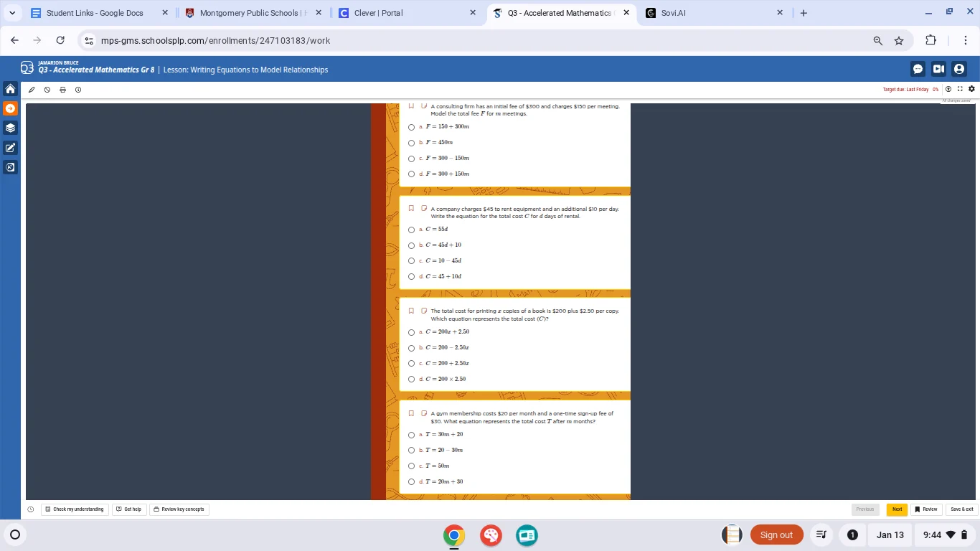This screenshot has width=980, height=551.
Task: Select answer C = 45 + 10d
Action: point(411,277)
